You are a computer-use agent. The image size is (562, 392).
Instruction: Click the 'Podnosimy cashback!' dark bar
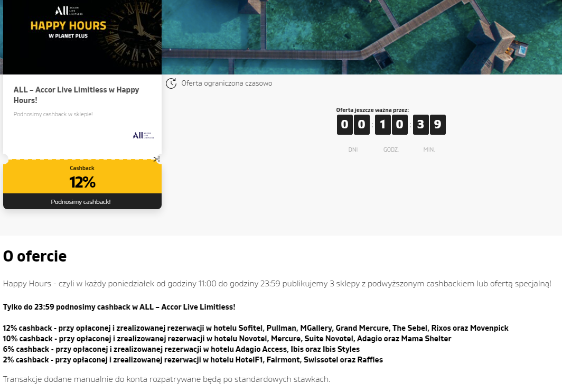82,202
